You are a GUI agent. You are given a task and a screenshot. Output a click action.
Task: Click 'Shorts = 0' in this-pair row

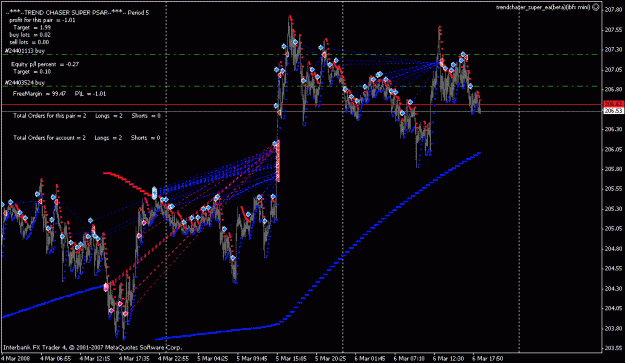point(146,116)
